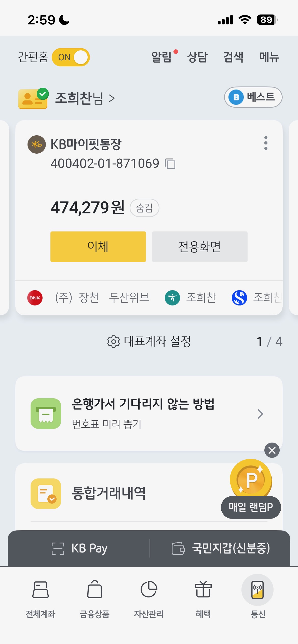Open the 통합거래내역 icon
Image resolution: width=298 pixels, height=644 pixels.
coord(46,493)
